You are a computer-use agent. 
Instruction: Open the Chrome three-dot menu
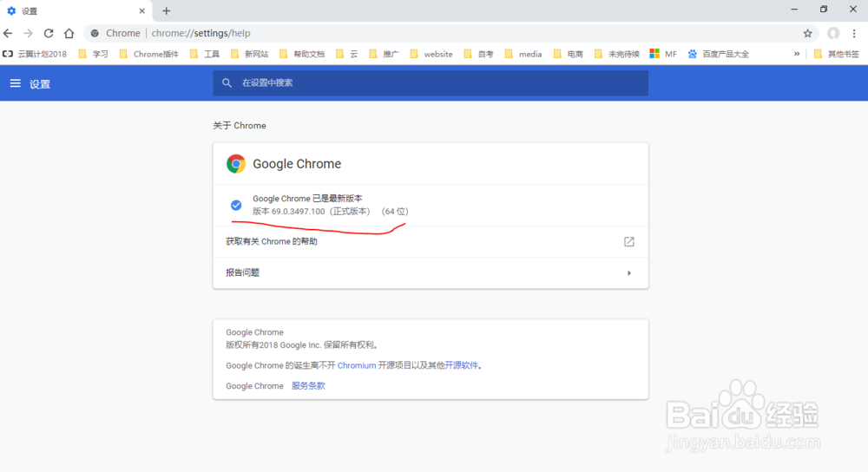pyautogui.click(x=854, y=33)
